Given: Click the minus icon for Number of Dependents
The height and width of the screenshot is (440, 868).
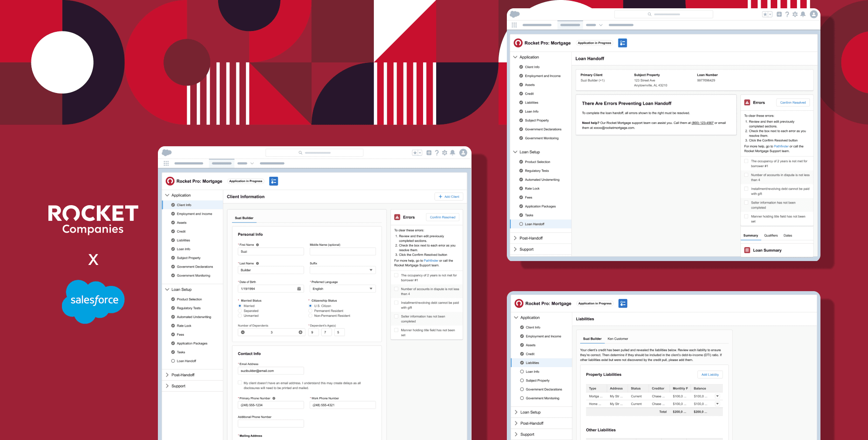Looking at the screenshot, I should pyautogui.click(x=243, y=332).
